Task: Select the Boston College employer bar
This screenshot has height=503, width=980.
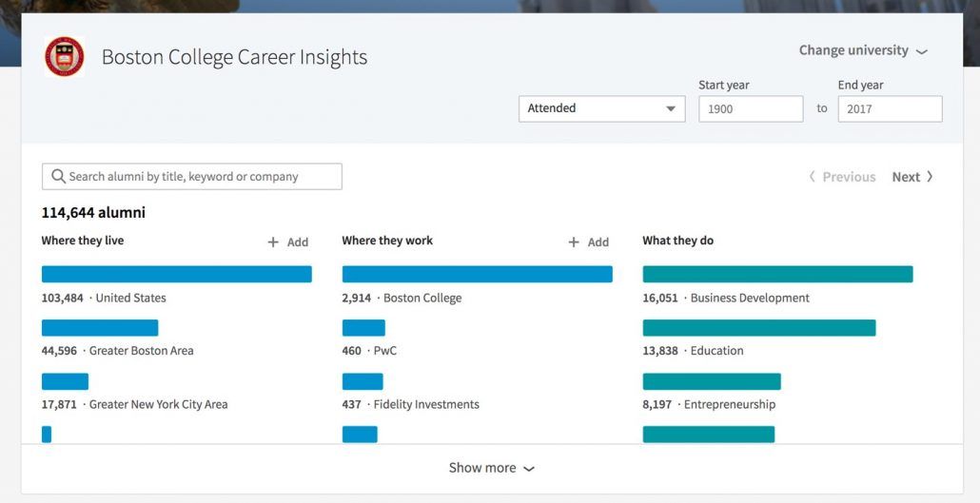Action: click(x=478, y=274)
